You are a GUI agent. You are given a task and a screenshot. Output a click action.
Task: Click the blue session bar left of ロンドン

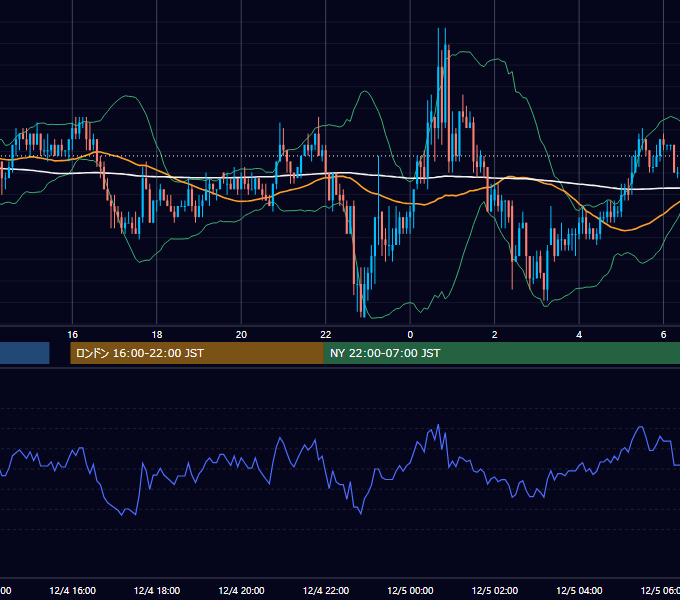tap(25, 353)
